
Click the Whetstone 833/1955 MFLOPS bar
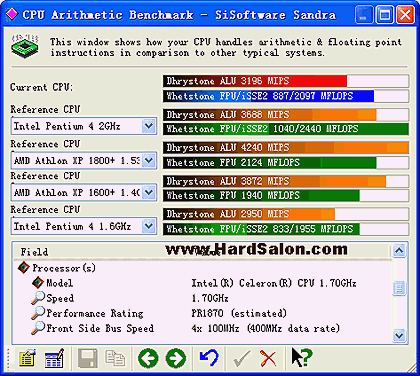pos(286,229)
